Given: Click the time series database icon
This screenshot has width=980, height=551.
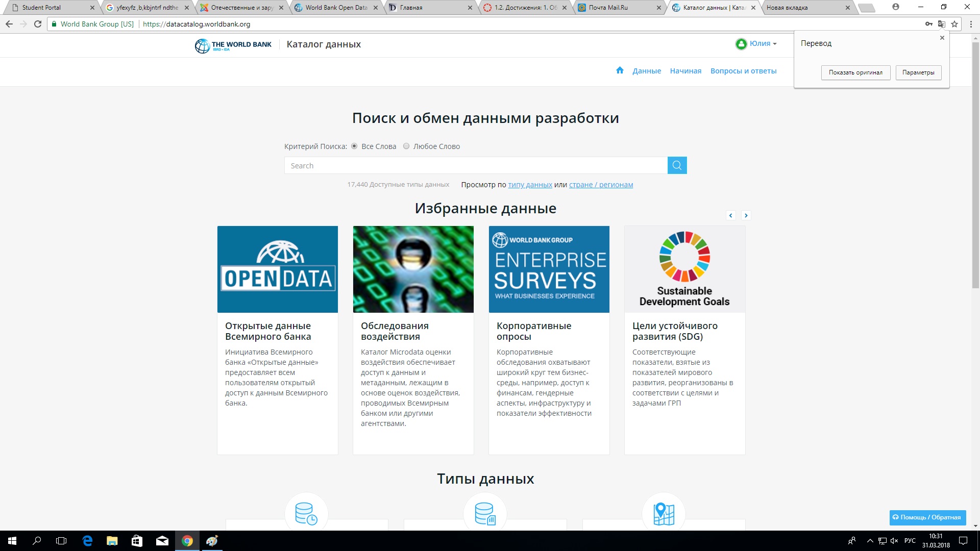Looking at the screenshot, I should point(306,513).
